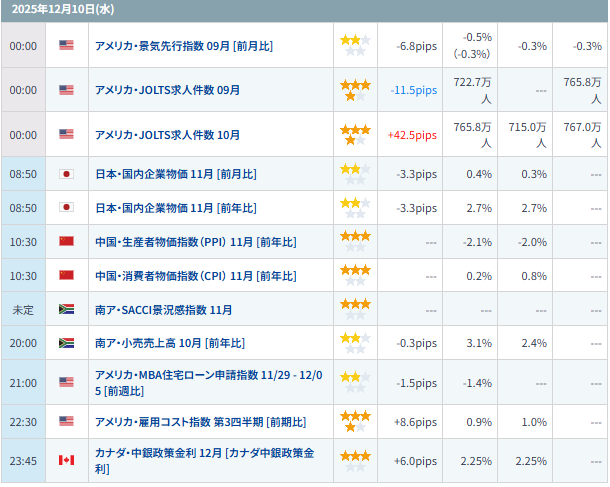Open 日本・国内企業物価 11月 [前年比] details
Viewport: 610px width, 487px height.
click(x=175, y=208)
